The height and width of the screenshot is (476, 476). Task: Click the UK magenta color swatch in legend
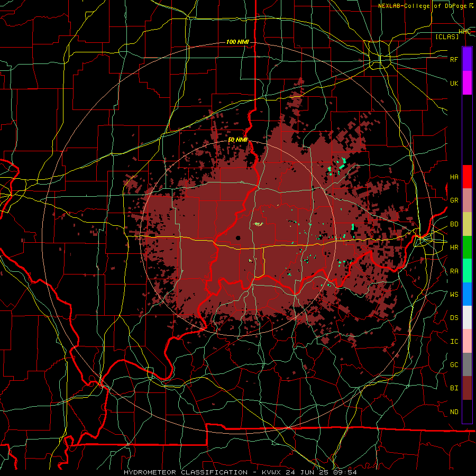point(467,83)
